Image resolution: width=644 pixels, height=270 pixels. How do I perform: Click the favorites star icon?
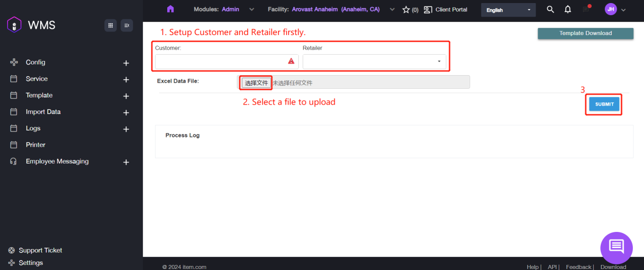point(406,10)
